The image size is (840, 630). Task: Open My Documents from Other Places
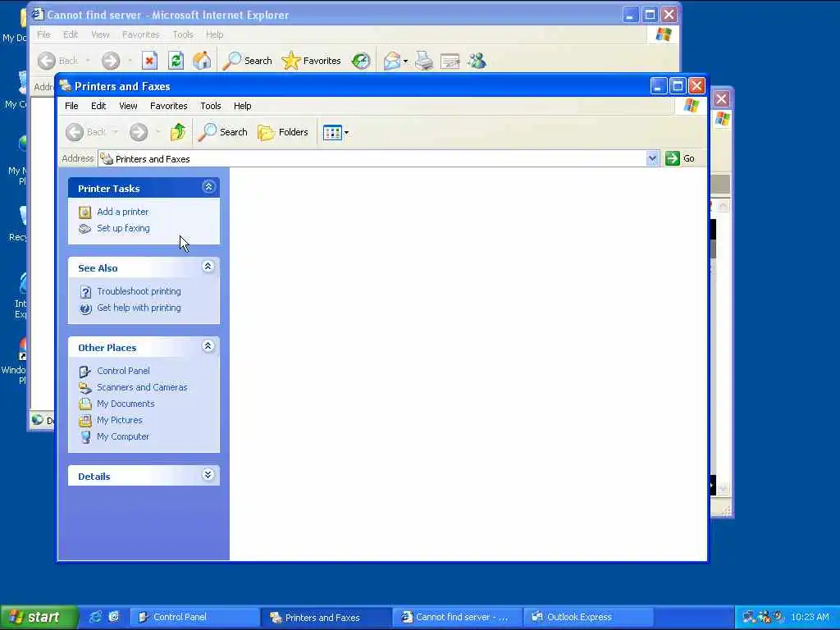(x=126, y=404)
